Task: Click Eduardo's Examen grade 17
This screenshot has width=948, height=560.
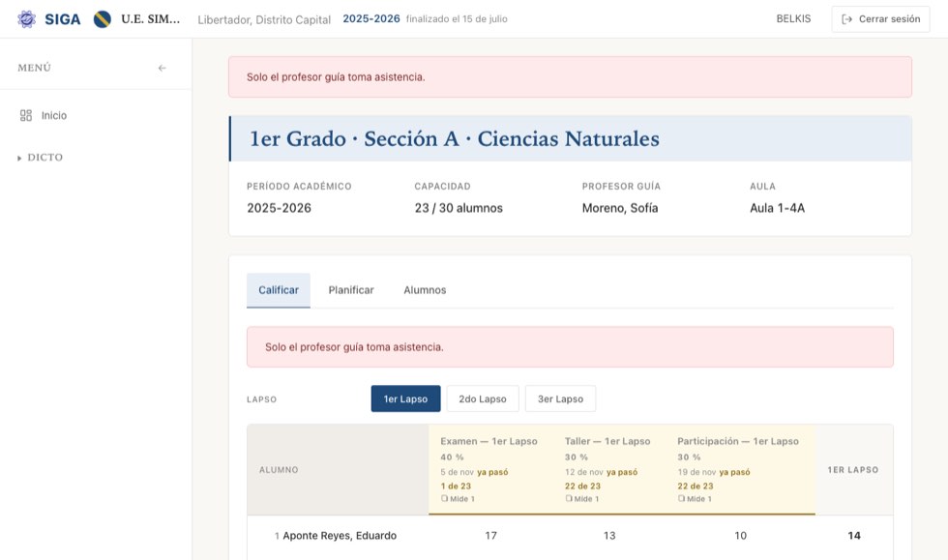Action: [491, 536]
